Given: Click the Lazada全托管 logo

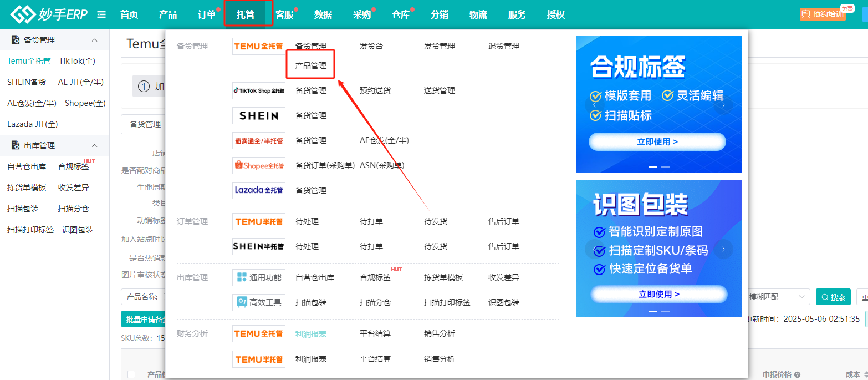Looking at the screenshot, I should pyautogui.click(x=259, y=190).
